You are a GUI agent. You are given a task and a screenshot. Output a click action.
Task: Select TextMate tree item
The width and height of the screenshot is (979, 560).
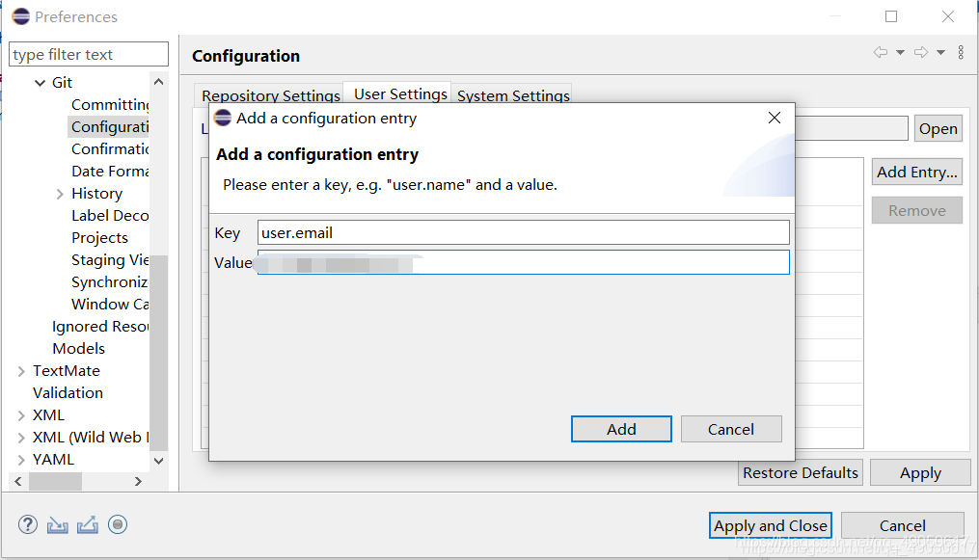click(x=67, y=370)
